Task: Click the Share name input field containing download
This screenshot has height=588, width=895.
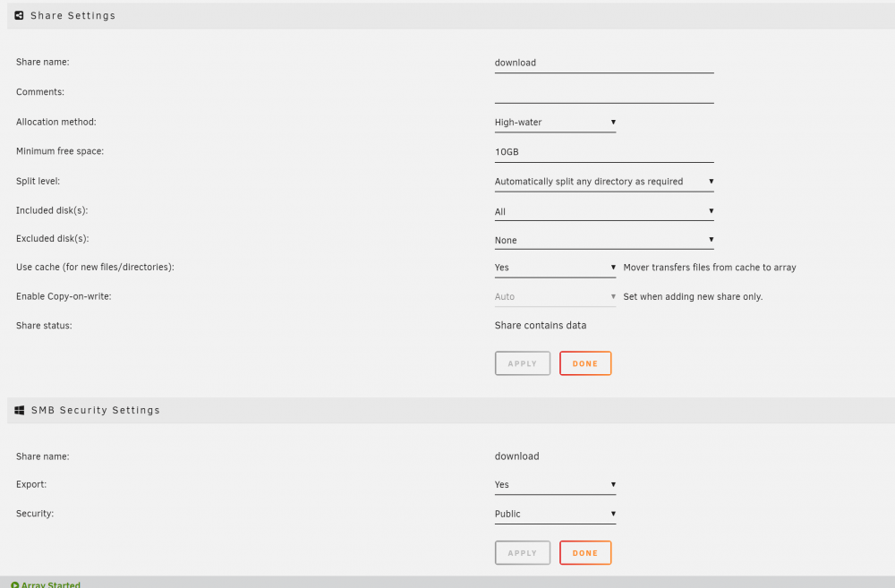Action: coord(604,63)
